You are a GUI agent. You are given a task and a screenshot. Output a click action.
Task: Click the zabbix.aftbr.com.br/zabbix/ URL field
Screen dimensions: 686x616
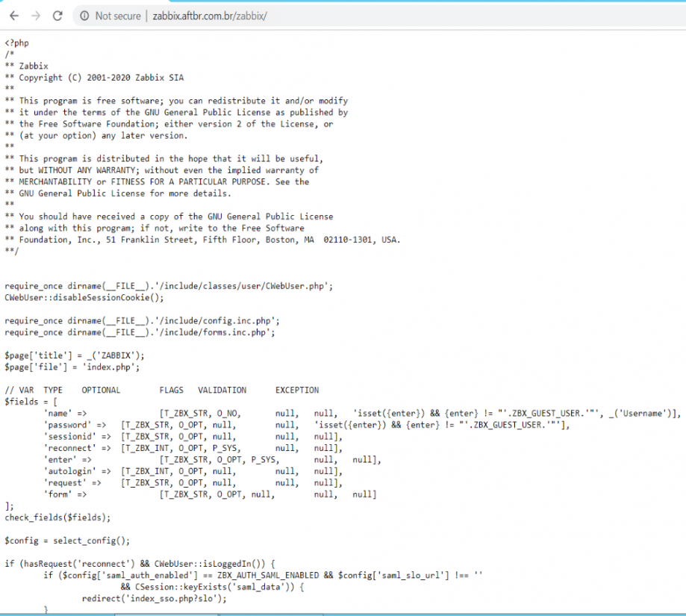point(210,16)
